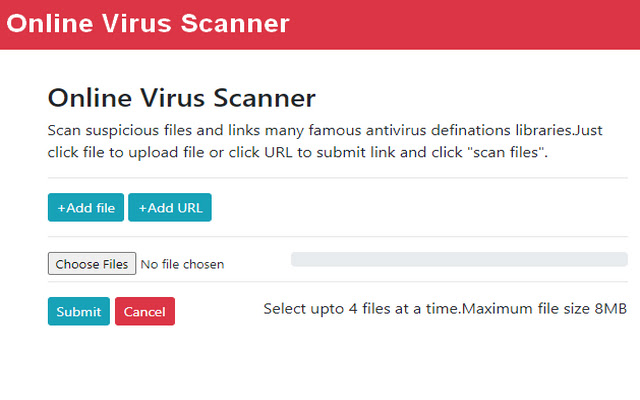Submit the files for scanning
This screenshot has width=640, height=400.
(78, 312)
